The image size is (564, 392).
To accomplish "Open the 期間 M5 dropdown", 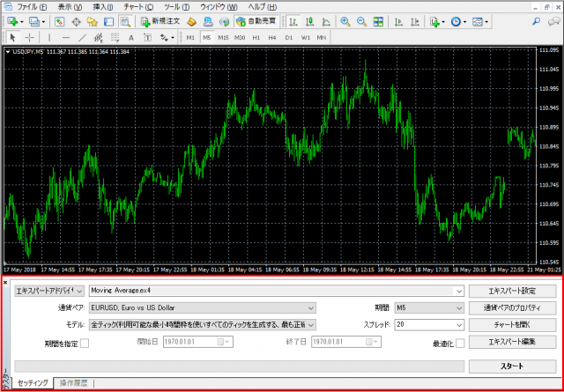I will pos(429,307).
